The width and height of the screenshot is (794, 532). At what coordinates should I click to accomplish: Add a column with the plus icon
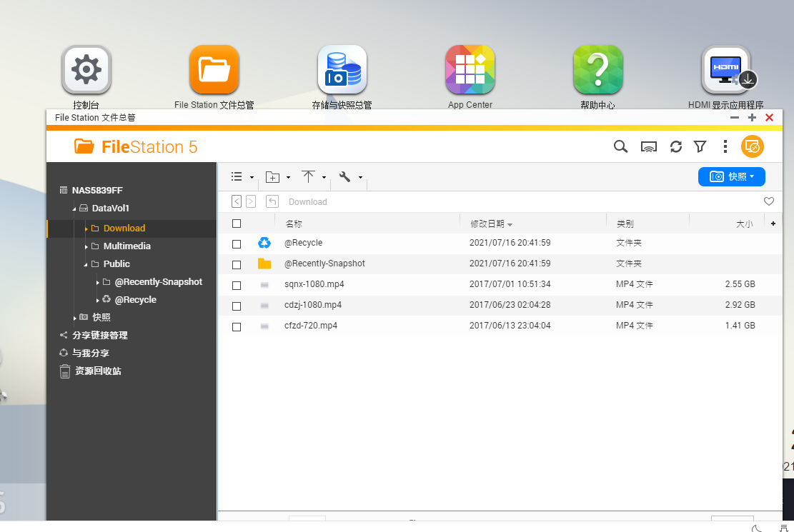[773, 224]
